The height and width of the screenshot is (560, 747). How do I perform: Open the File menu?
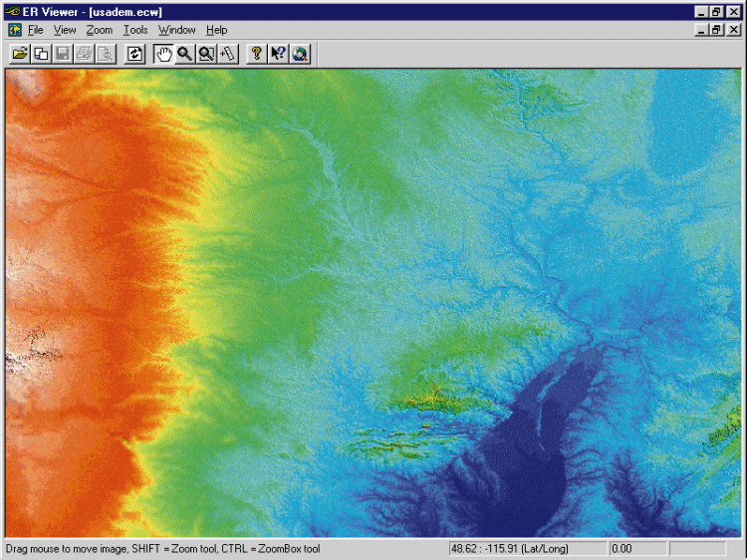(x=36, y=30)
